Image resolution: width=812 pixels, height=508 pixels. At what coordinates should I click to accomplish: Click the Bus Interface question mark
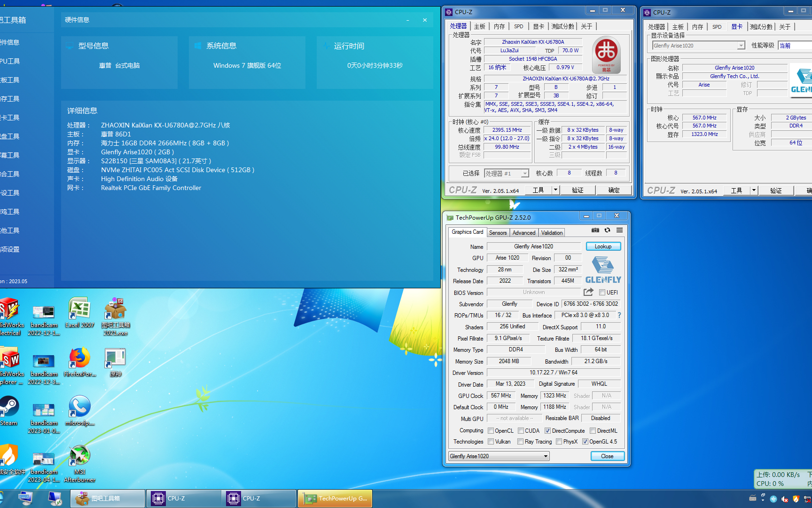click(619, 315)
